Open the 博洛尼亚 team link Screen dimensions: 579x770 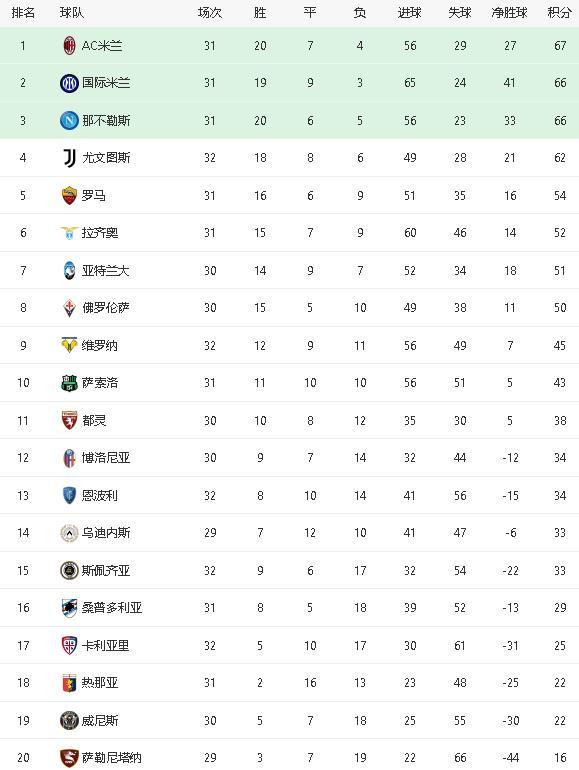pyautogui.click(x=106, y=458)
